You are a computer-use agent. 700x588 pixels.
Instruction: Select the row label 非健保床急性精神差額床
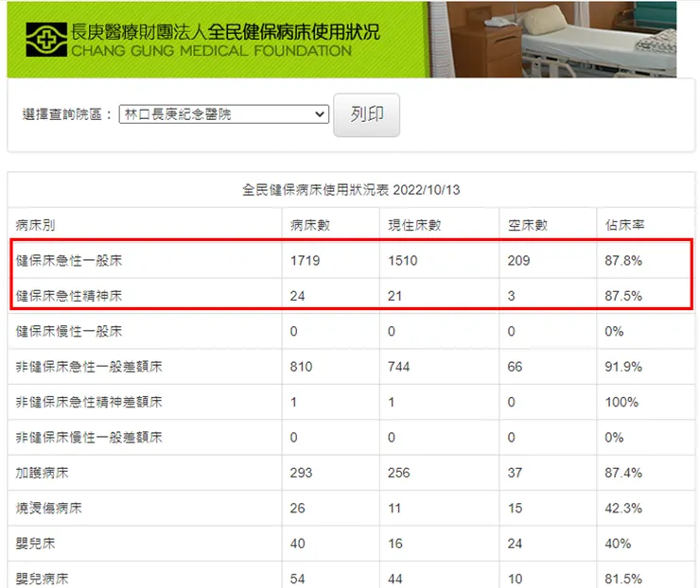pyautogui.click(x=89, y=402)
